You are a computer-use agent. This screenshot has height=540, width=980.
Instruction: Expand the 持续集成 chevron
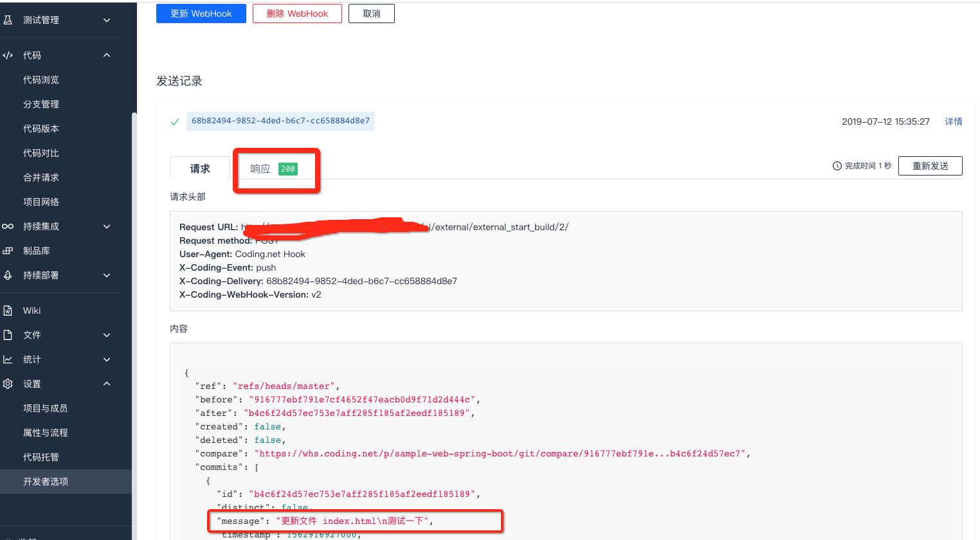107,226
